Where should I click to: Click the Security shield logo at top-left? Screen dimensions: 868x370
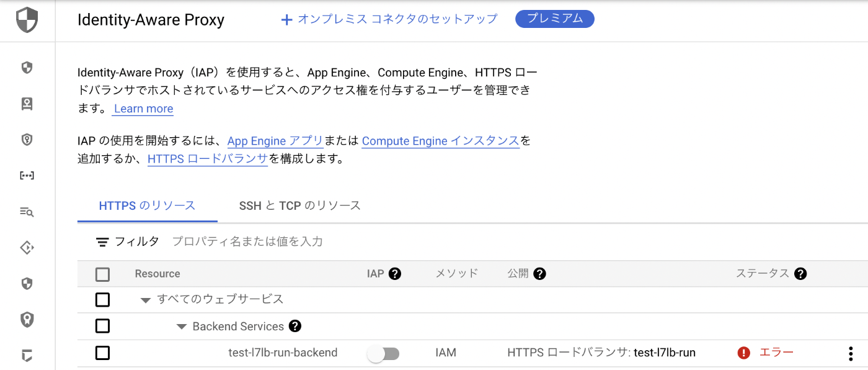tap(27, 20)
